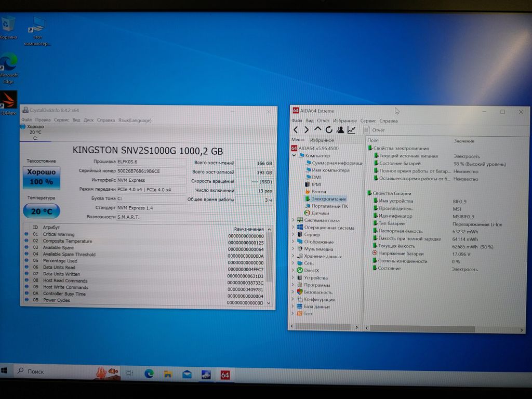Image resolution: width=532 pixels, height=399 pixels.
Task: Select Датчики in the AIDA64 tree
Action: [x=320, y=213]
